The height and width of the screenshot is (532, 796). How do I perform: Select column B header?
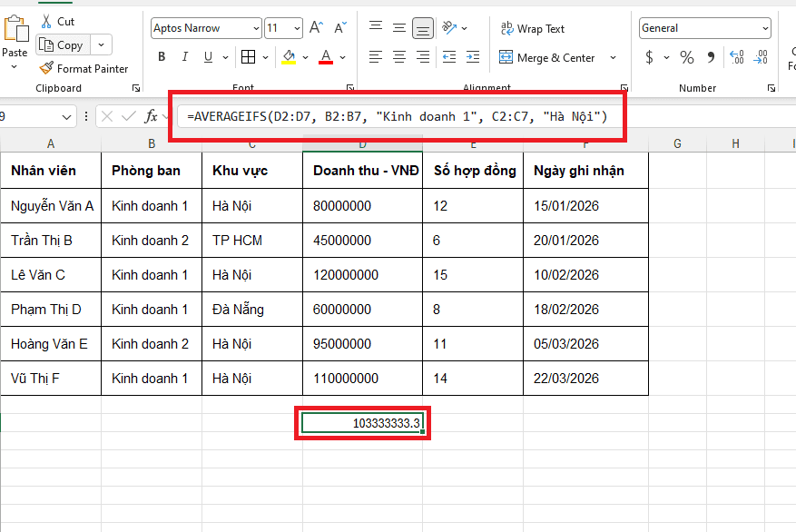pyautogui.click(x=152, y=143)
